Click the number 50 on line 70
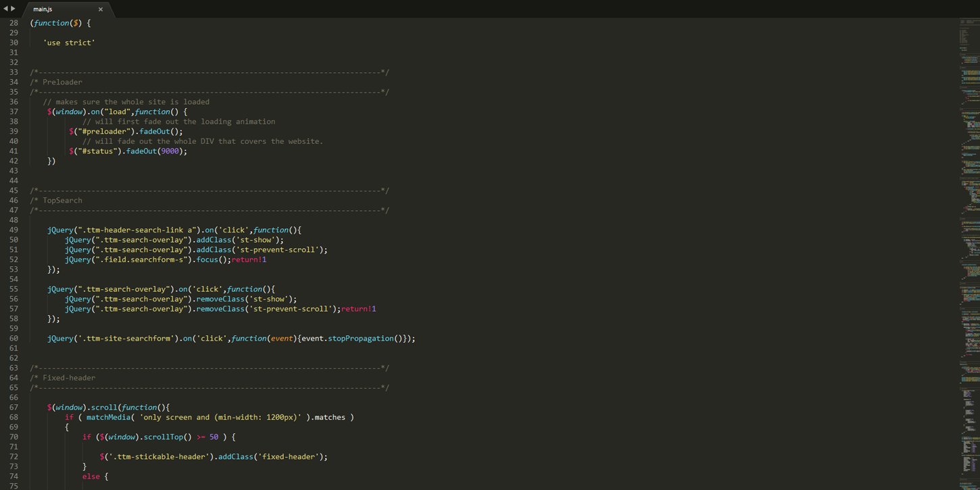Image resolution: width=980 pixels, height=490 pixels. tap(214, 437)
